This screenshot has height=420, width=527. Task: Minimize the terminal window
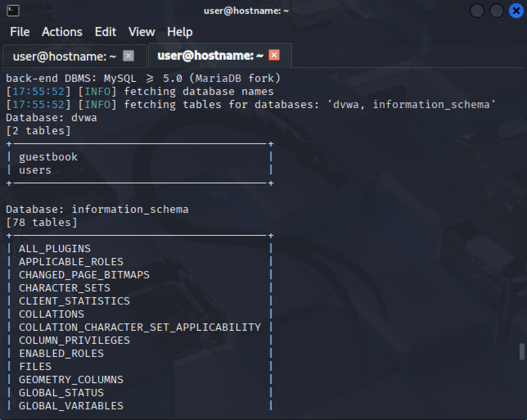coord(477,11)
